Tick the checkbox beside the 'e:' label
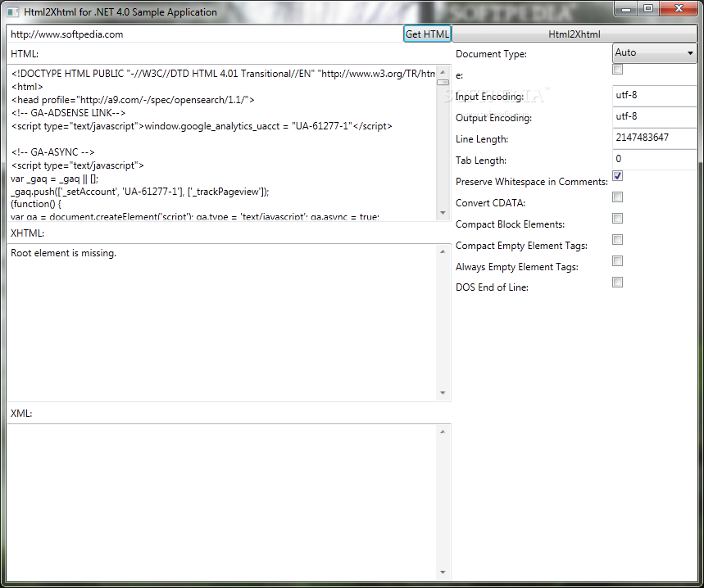Viewport: 704px width, 588px height. click(618, 69)
